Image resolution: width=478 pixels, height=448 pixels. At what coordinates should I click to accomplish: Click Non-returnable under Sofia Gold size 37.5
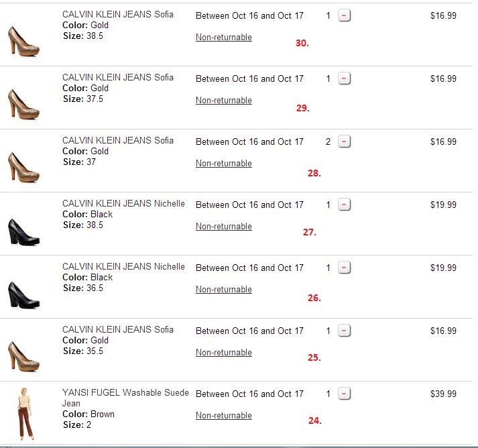click(x=224, y=101)
